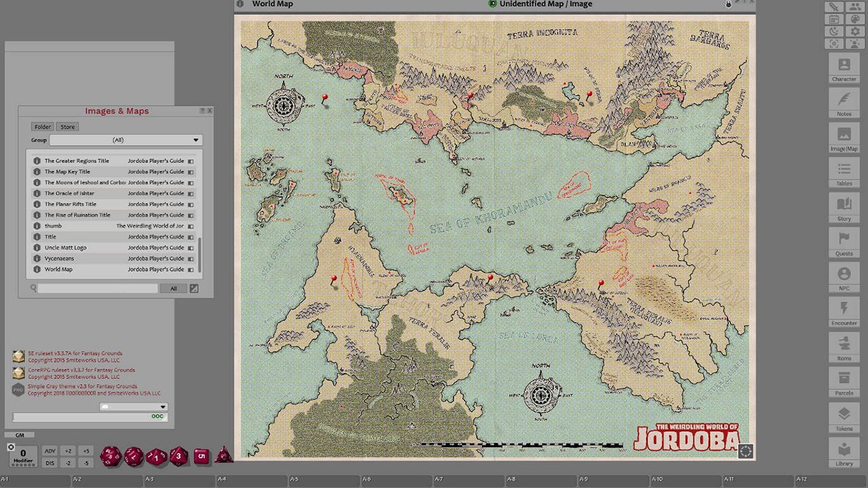
Task: Open the Quests sidebar panel
Action: [x=844, y=243]
